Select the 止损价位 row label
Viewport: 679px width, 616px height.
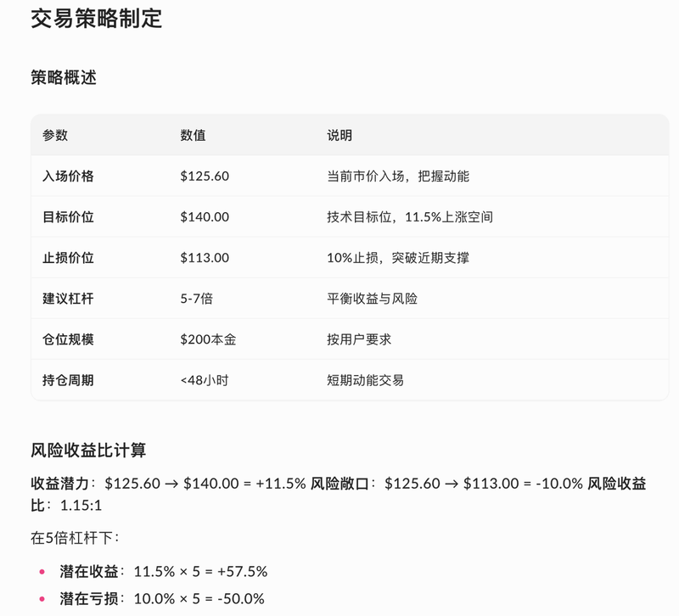(68, 258)
